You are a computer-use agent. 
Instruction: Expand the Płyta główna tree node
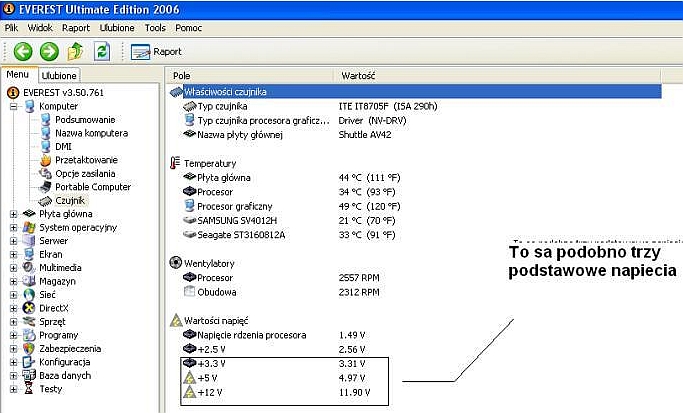[x=14, y=214]
